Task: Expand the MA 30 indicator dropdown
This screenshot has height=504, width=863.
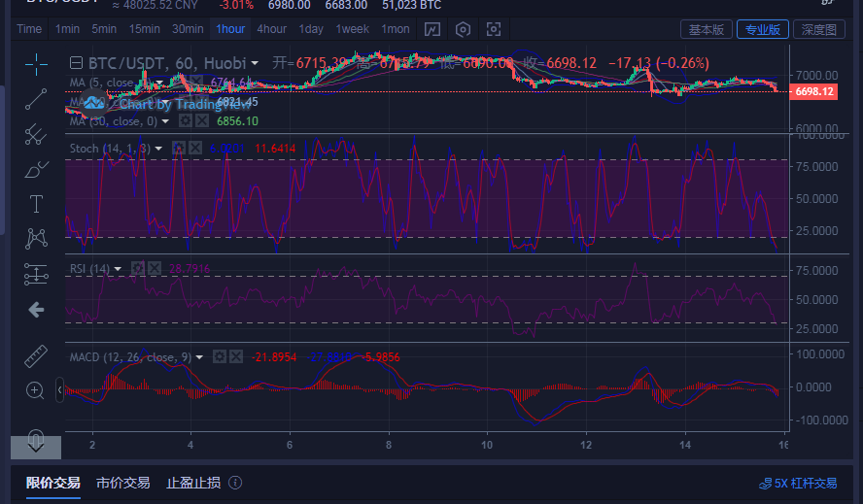Action: 165,121
